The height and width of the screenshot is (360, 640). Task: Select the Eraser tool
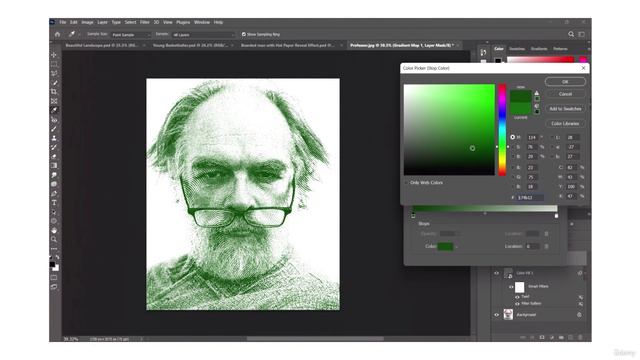tap(54, 156)
